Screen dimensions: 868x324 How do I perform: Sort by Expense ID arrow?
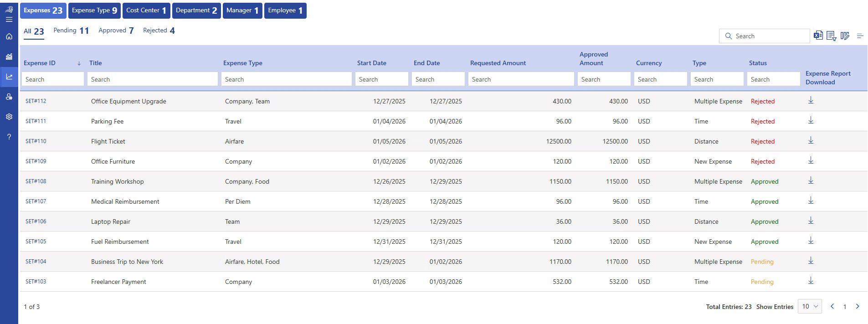(x=79, y=63)
